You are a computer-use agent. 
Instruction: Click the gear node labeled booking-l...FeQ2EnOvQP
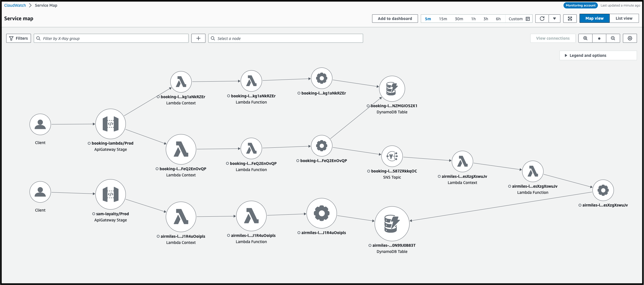[322, 146]
